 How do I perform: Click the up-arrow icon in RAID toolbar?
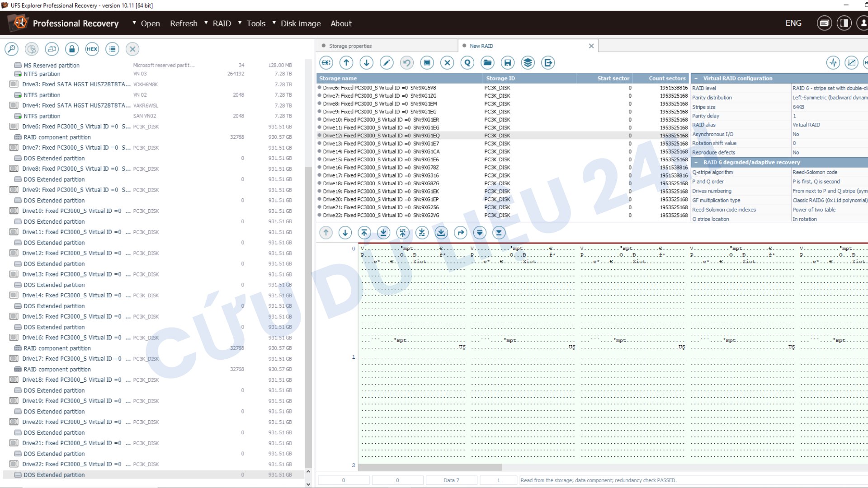(346, 63)
